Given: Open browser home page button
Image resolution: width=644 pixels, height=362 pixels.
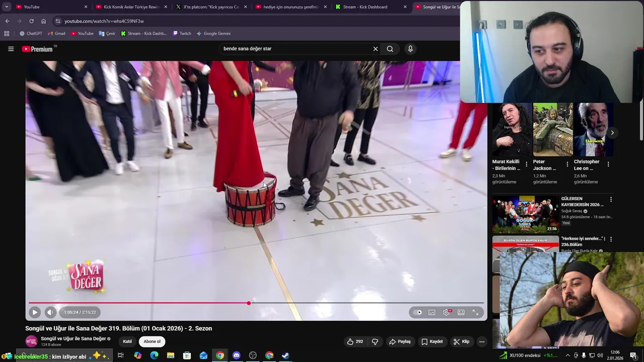Looking at the screenshot, I should pos(43,21).
